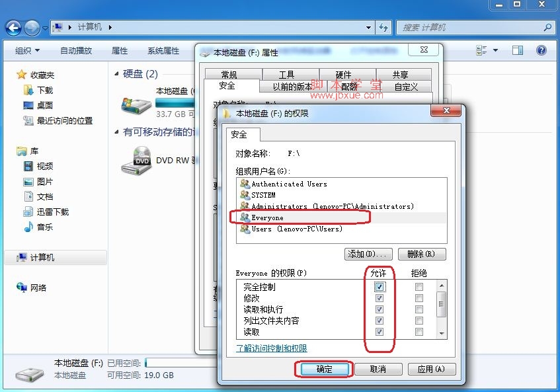Close the 本地磁盘 (F:) 属性 dialog
Viewport: 560px width, 392px height.
pos(424,50)
